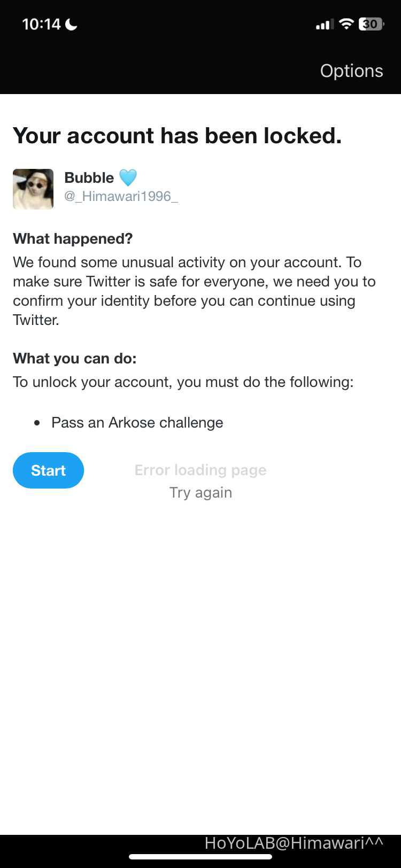401x868 pixels.
Task: Tap the Try again link
Action: coord(200,492)
